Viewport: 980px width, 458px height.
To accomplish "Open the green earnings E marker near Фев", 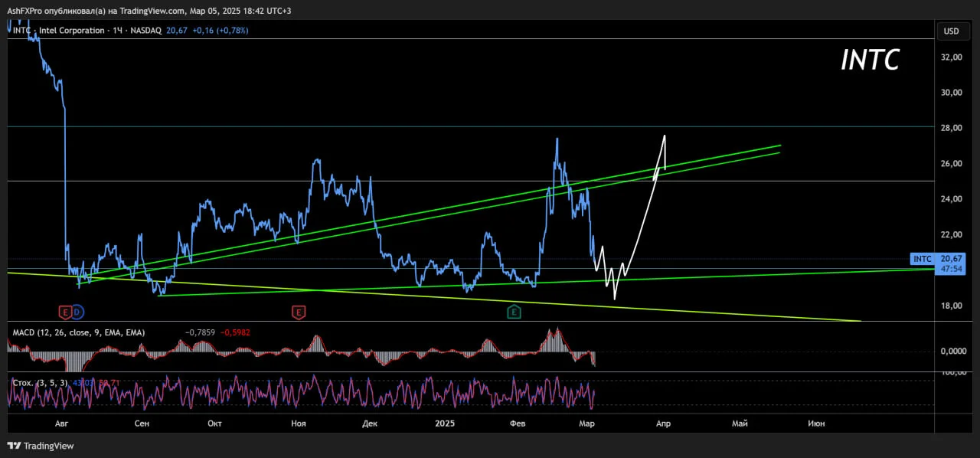I will point(514,312).
